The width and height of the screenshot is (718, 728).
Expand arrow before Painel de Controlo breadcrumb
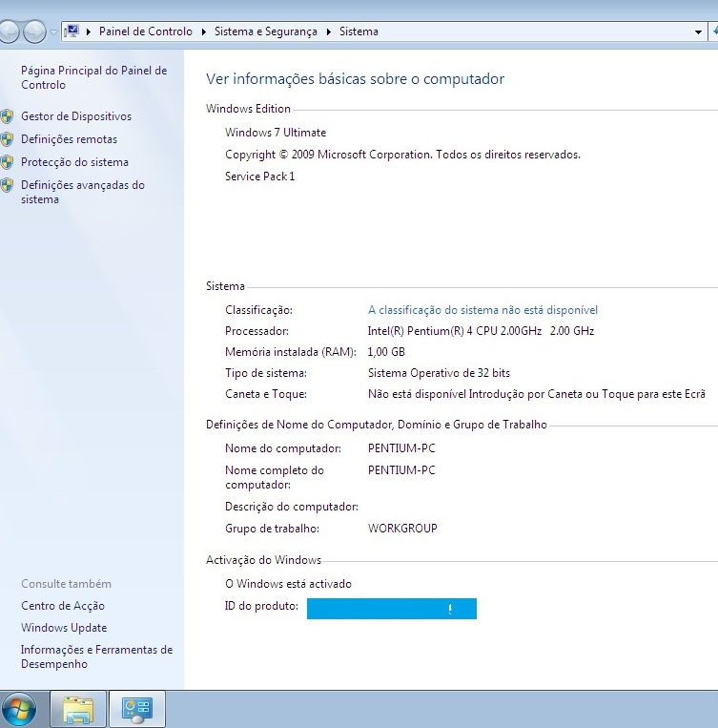pyautogui.click(x=88, y=31)
